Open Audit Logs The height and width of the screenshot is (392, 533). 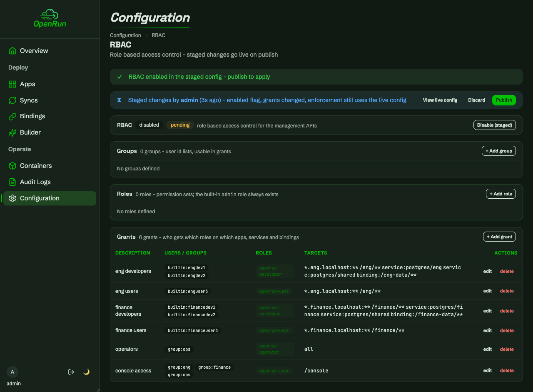pos(50,182)
